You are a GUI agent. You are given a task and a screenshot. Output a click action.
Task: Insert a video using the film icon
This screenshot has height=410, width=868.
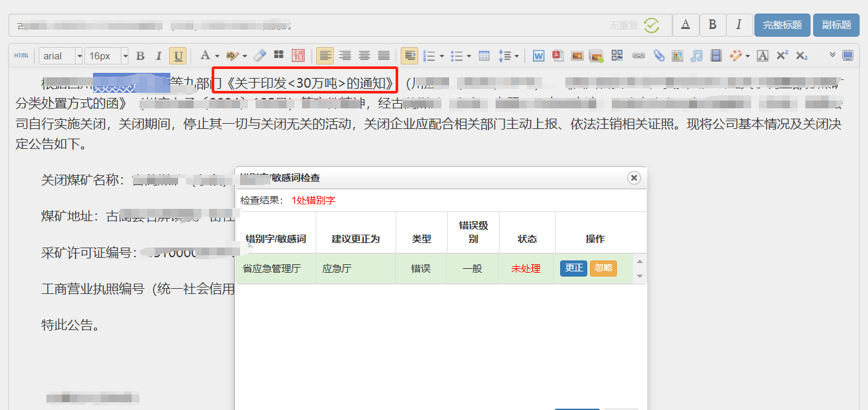pos(716,56)
